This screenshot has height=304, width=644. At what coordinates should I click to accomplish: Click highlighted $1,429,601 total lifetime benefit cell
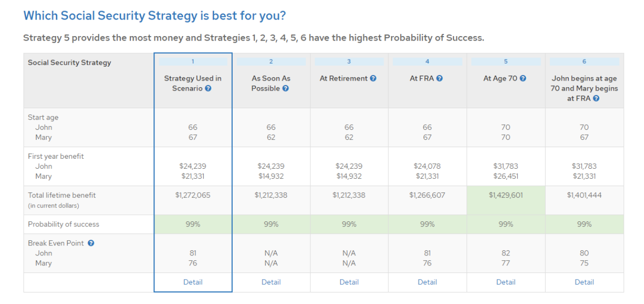(x=506, y=195)
